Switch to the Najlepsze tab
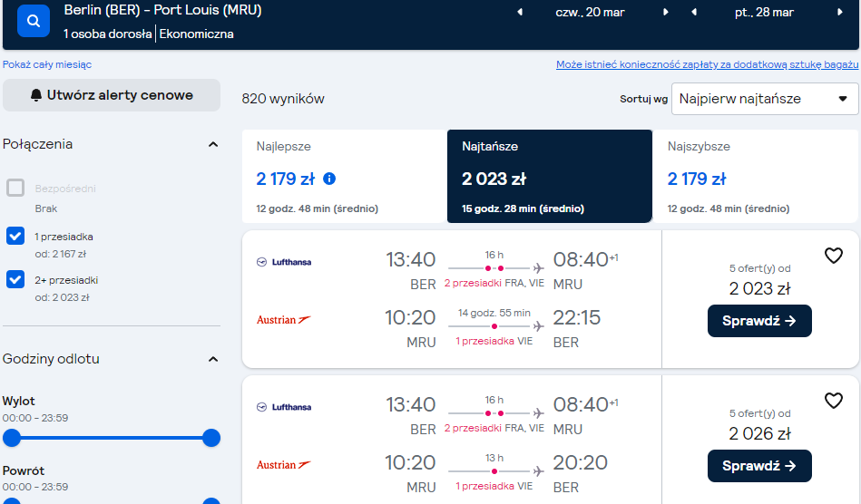Image resolution: width=861 pixels, height=504 pixels. pyautogui.click(x=344, y=176)
